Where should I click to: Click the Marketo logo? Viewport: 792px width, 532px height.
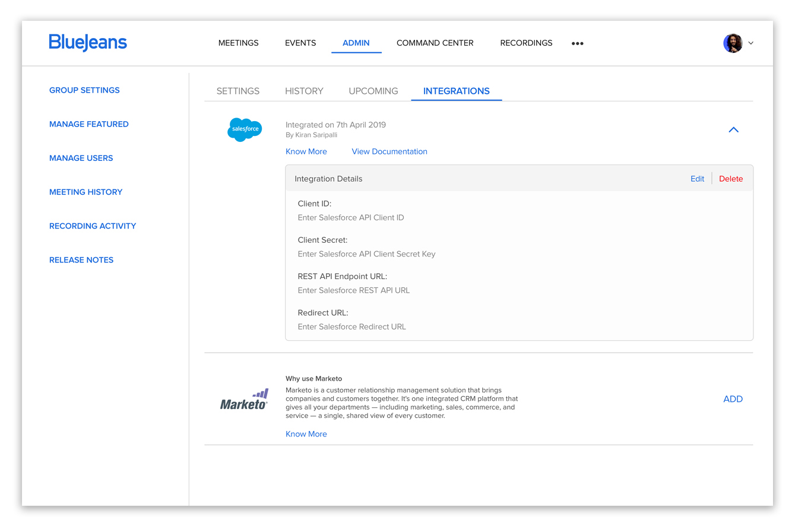click(245, 398)
